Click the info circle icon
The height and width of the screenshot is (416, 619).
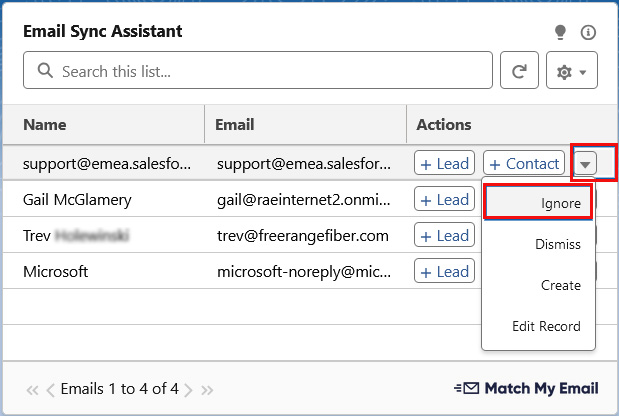(x=588, y=32)
